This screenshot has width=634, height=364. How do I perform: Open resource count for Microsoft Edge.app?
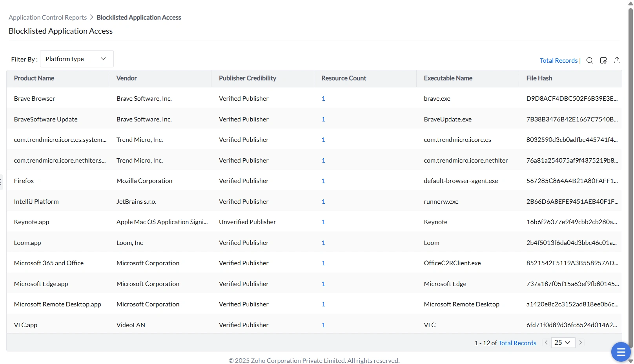(323, 284)
